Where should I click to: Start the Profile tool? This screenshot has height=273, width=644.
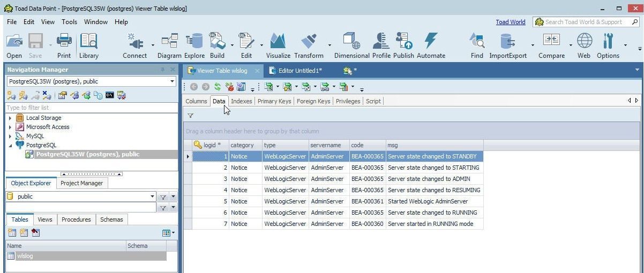(x=381, y=45)
